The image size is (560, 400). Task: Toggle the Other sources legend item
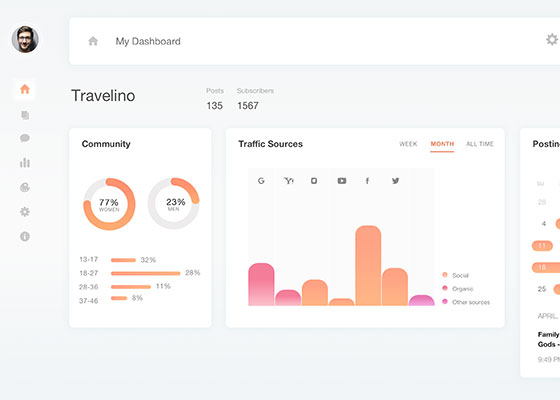[466, 302]
